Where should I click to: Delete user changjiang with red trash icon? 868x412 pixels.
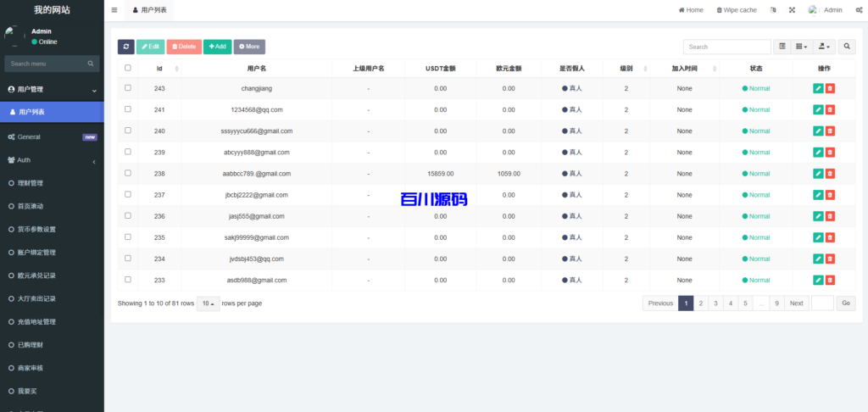click(830, 89)
